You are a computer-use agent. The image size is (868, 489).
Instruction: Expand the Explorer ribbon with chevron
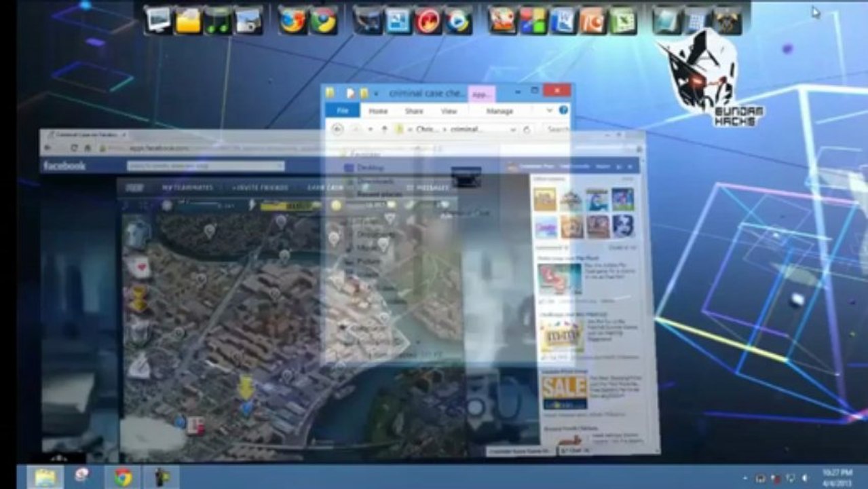click(x=550, y=110)
